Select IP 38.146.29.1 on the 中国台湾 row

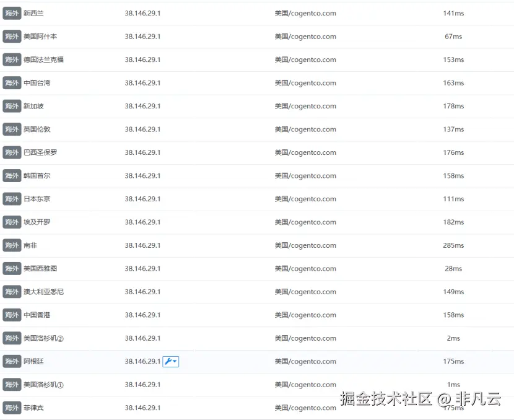[x=143, y=83]
